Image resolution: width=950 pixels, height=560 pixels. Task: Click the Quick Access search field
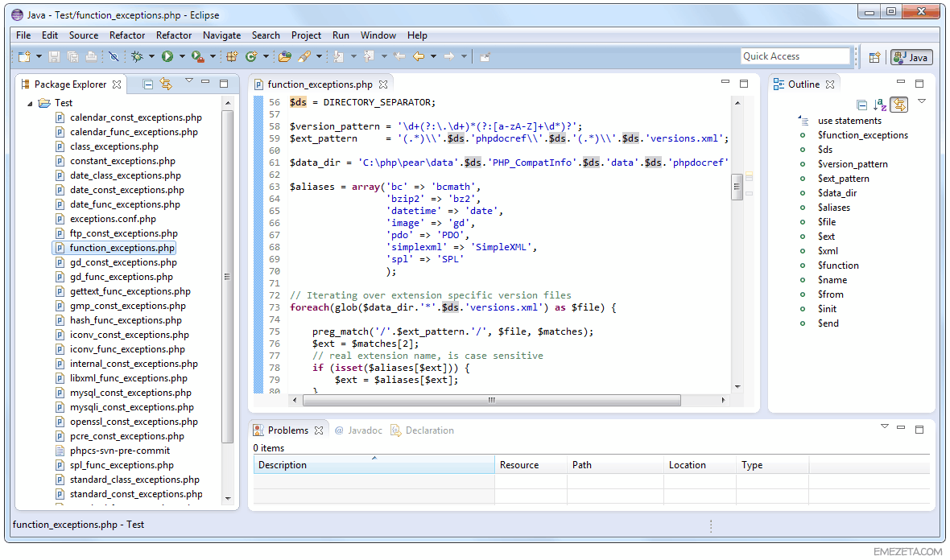click(x=795, y=56)
